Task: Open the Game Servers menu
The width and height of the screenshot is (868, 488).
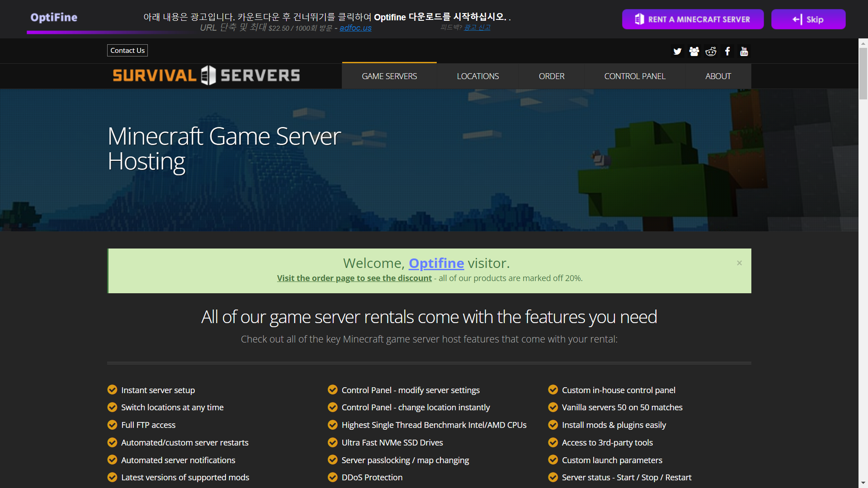Action: [x=389, y=76]
